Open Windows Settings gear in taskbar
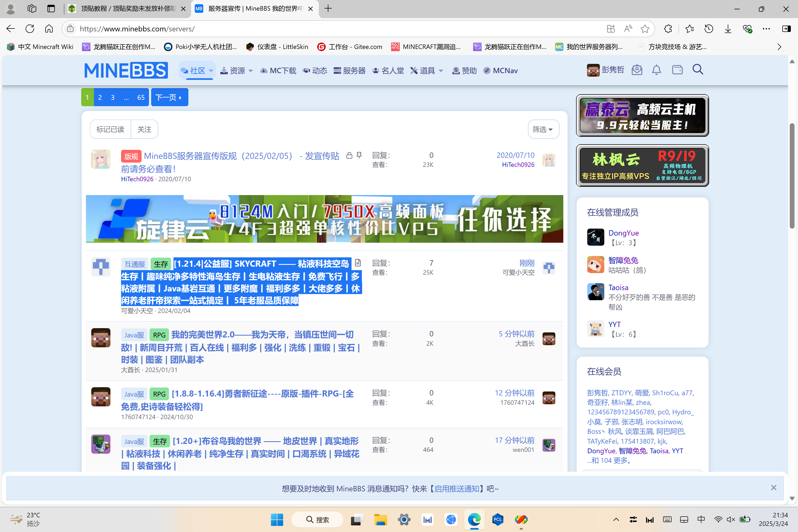Viewport: 798px width, 532px height. click(404, 519)
